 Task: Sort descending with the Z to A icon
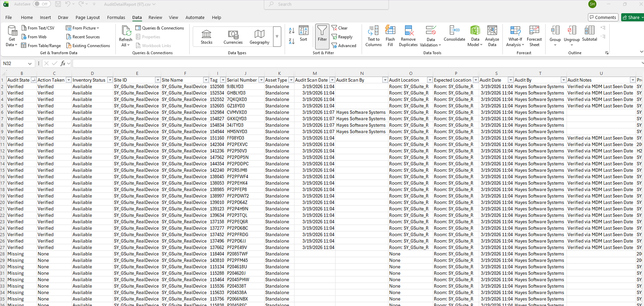[292, 41]
